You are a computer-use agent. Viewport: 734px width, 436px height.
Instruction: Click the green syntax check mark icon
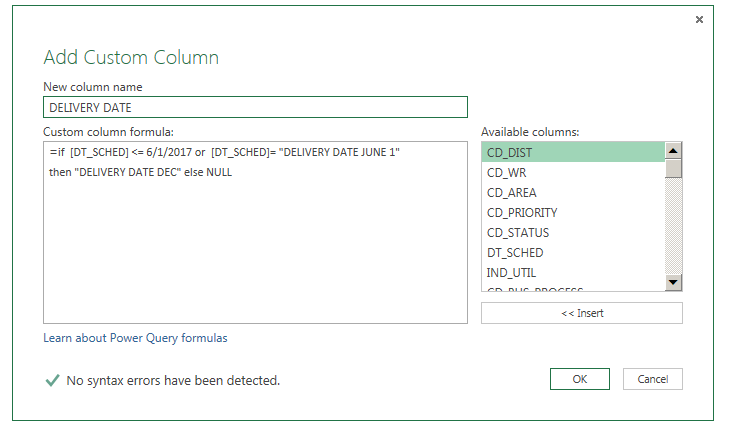pos(52,380)
